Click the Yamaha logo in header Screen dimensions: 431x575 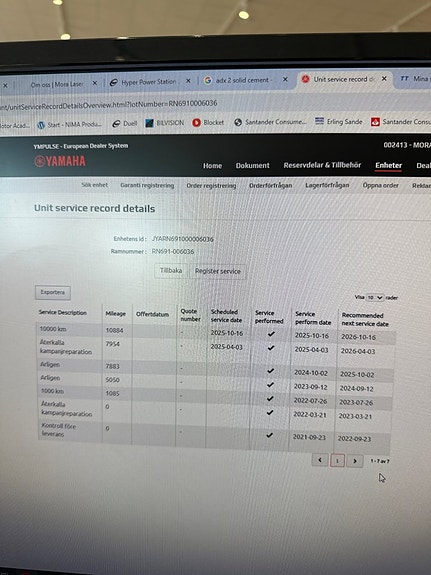pyautogui.click(x=60, y=161)
